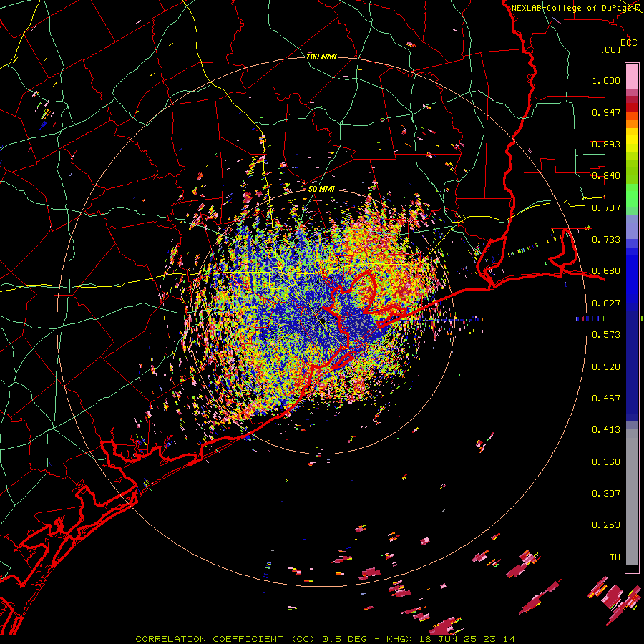Click the 0.573 scale value
The image size is (644, 644).
(x=606, y=335)
